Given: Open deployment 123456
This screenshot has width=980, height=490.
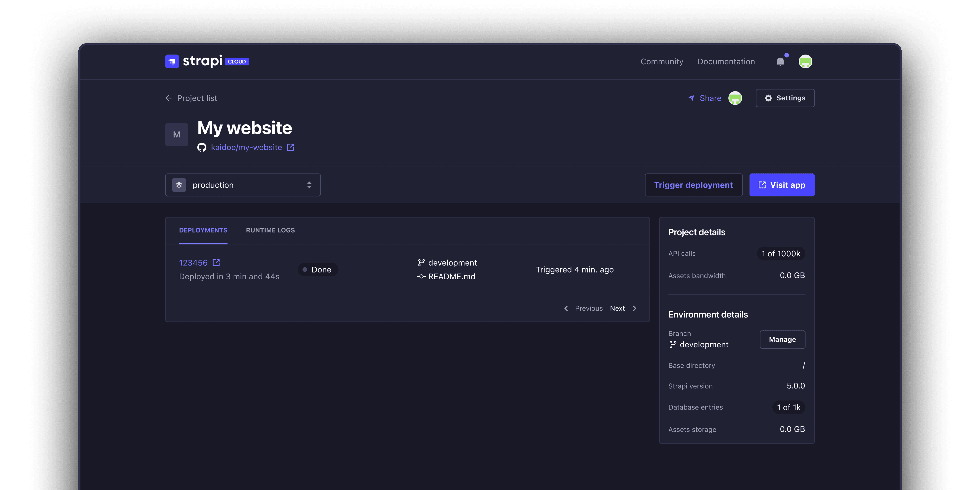Looking at the screenshot, I should coord(193,263).
